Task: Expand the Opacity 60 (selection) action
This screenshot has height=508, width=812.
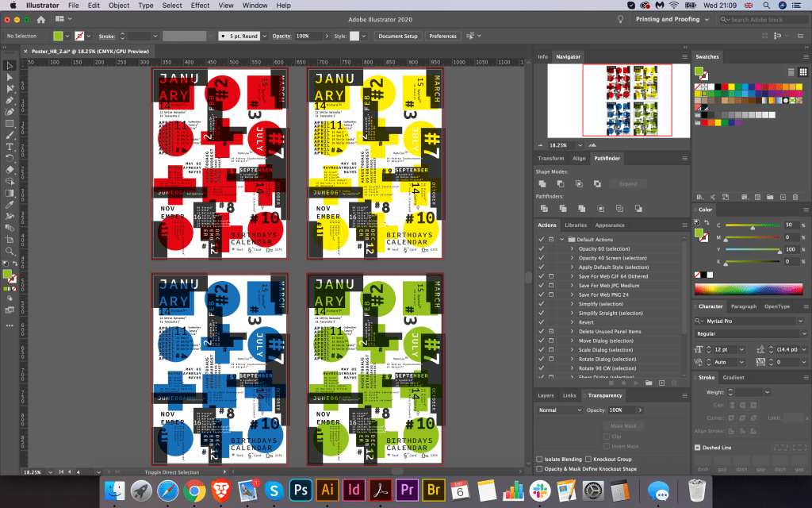Action: coord(572,248)
